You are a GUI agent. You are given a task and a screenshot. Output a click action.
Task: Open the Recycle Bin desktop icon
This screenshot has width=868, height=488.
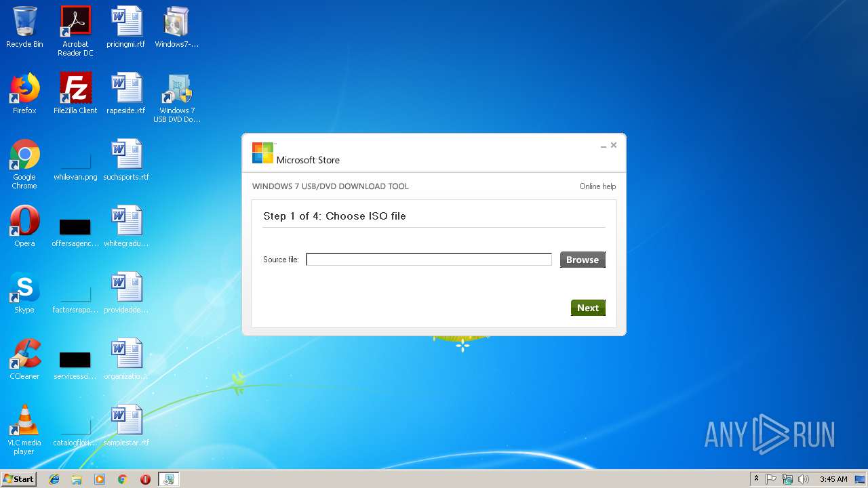24,27
